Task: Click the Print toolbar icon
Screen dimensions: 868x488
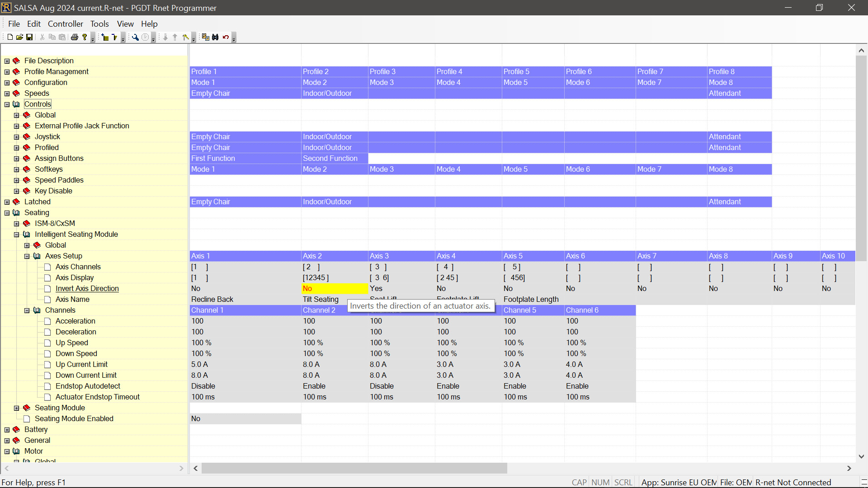Action: click(75, 37)
